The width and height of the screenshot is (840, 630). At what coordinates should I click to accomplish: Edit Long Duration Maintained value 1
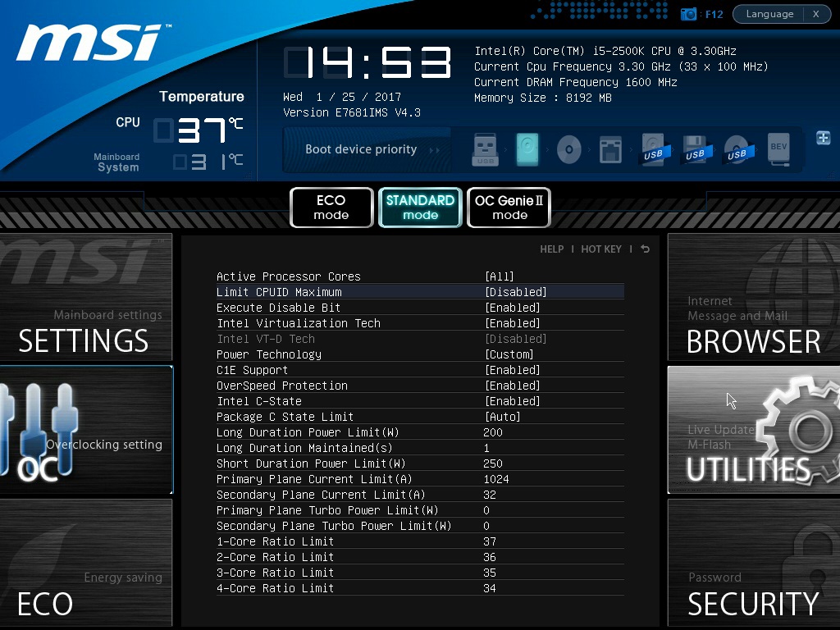[x=486, y=448]
